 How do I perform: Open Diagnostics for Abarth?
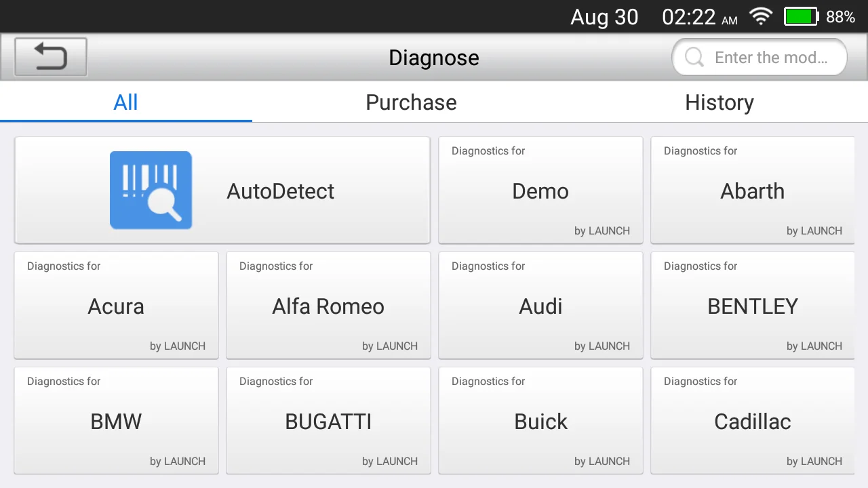pyautogui.click(x=753, y=190)
